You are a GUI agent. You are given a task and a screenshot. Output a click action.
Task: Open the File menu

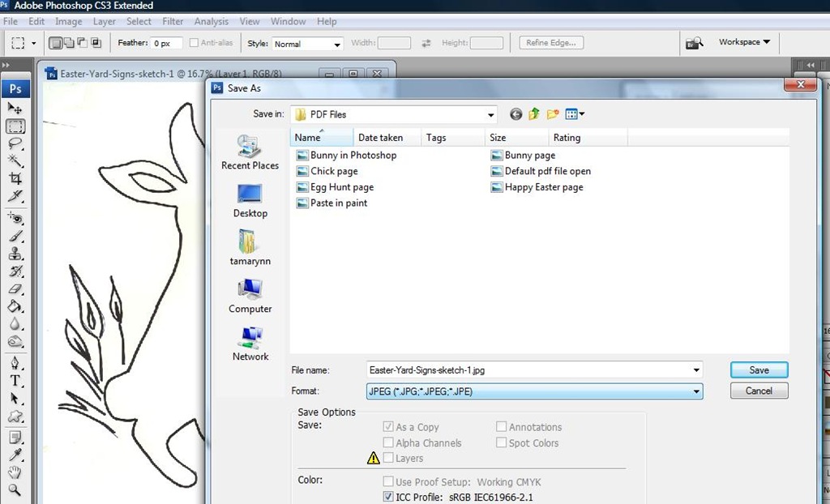pyautogui.click(x=10, y=21)
